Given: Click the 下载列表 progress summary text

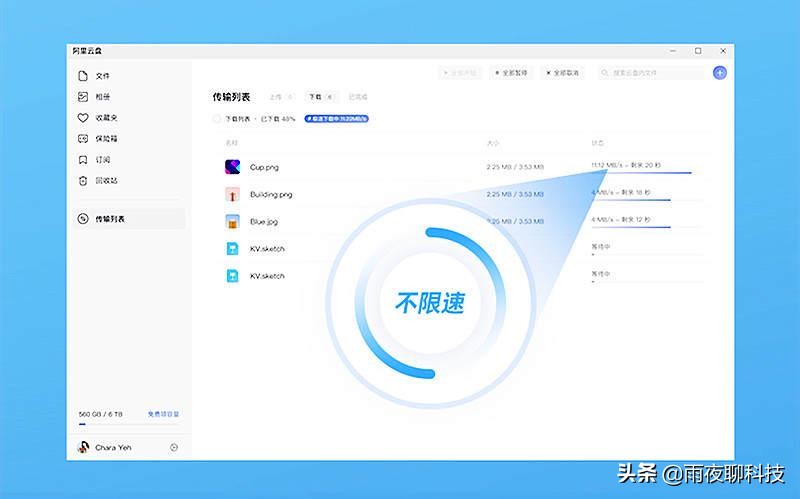Looking at the screenshot, I should [x=260, y=119].
